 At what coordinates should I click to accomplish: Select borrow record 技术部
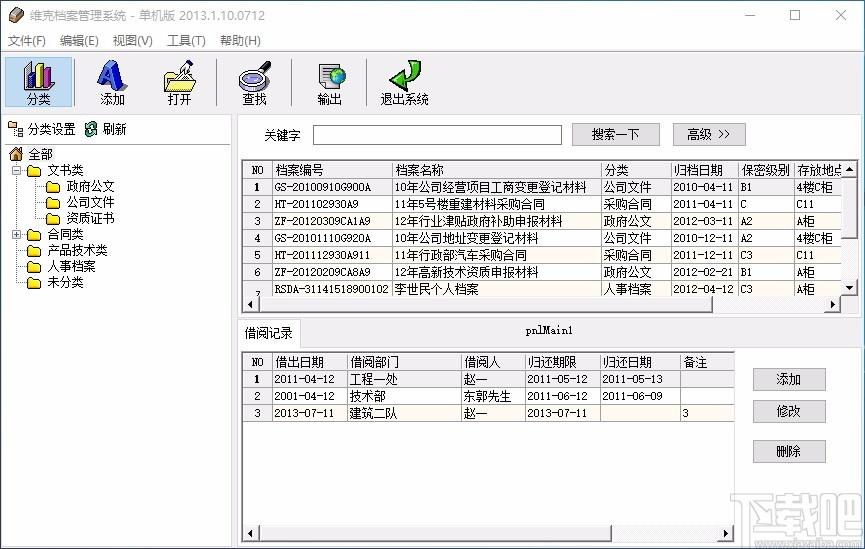[x=489, y=396]
